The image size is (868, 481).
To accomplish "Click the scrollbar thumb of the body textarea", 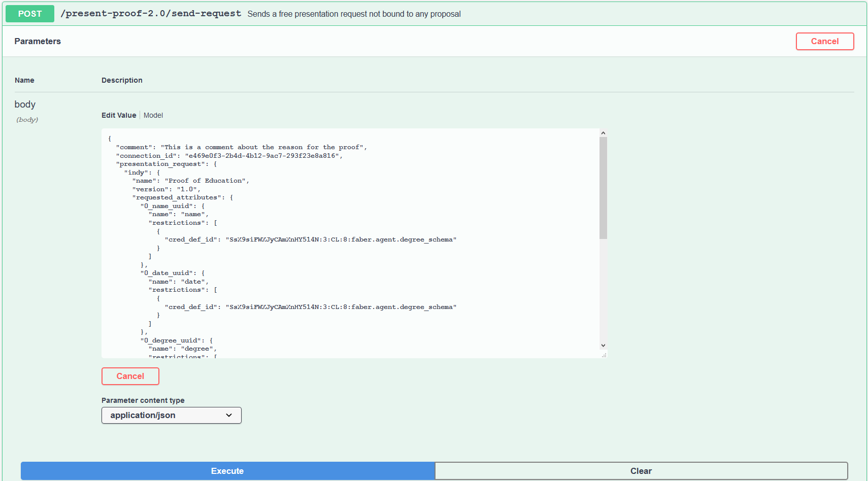I will pyautogui.click(x=603, y=188).
